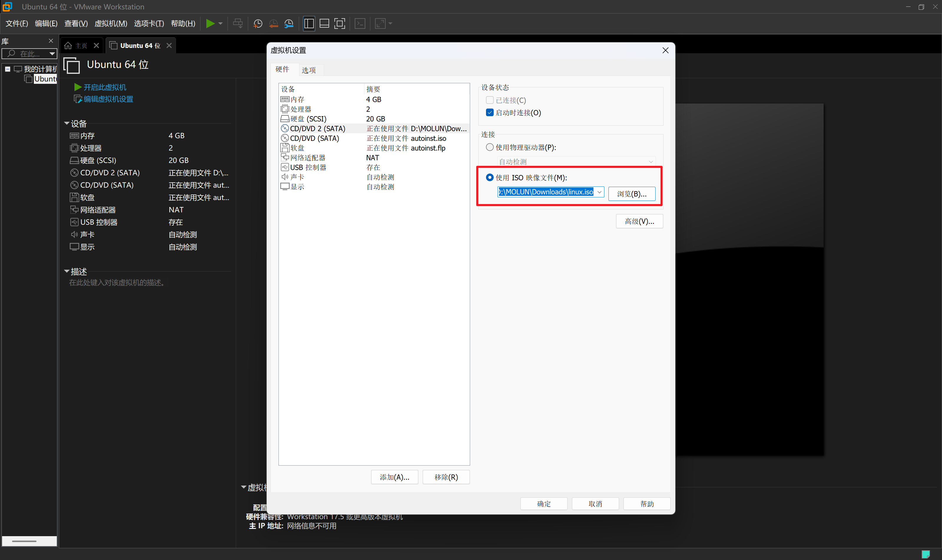
Task: Open the stretch display dropdown arrow
Action: coord(391,24)
